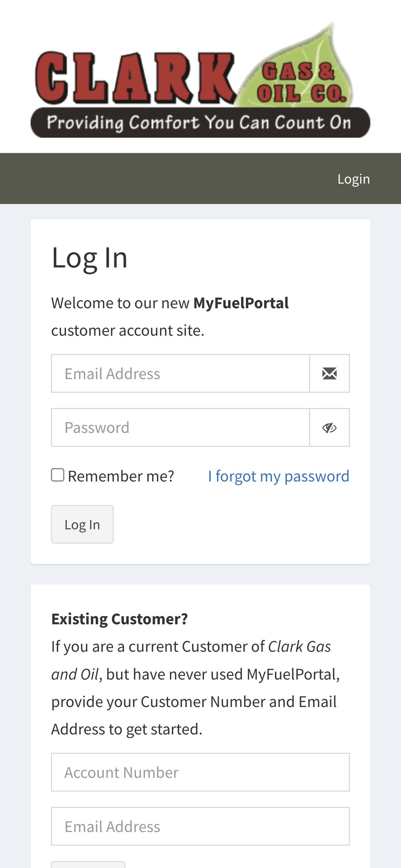Open the Login item in navigation bar
Image resolution: width=401 pixels, height=868 pixels.
(353, 179)
